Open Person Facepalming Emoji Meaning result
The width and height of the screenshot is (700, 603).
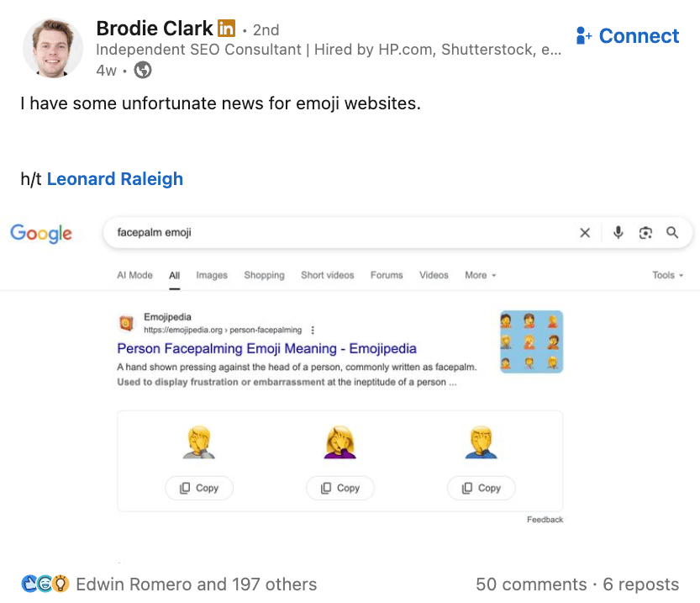(266, 348)
